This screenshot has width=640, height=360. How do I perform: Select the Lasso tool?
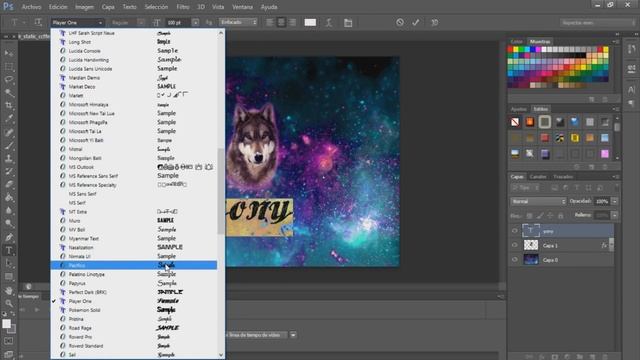coord(9,80)
